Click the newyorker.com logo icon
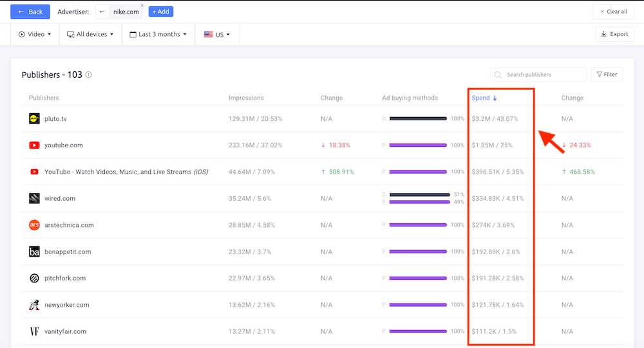The image size is (644, 348). 34,305
